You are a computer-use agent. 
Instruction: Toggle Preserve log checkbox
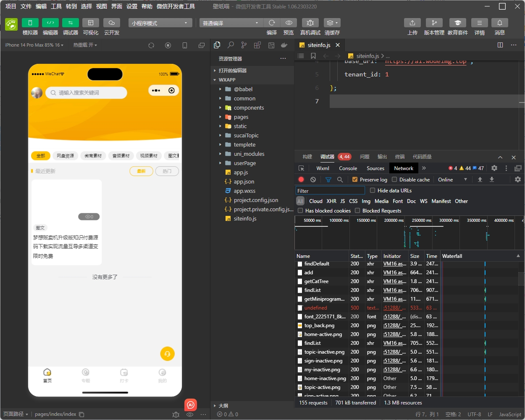point(355,179)
